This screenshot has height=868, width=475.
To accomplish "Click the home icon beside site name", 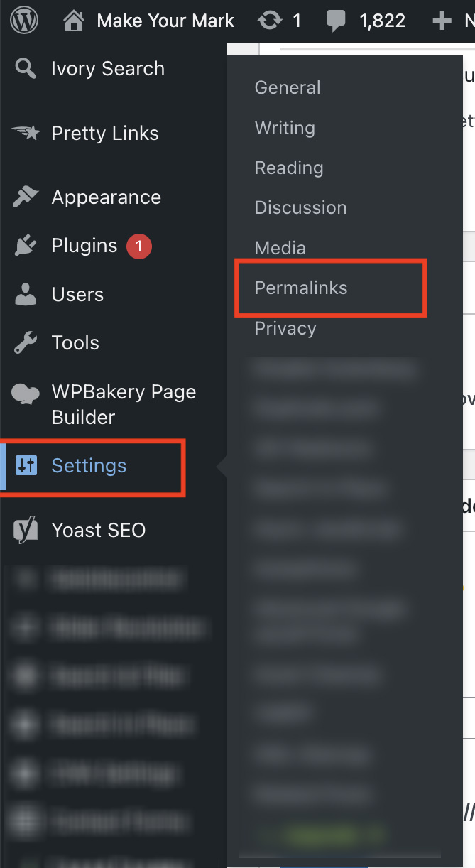I will pos(74,21).
